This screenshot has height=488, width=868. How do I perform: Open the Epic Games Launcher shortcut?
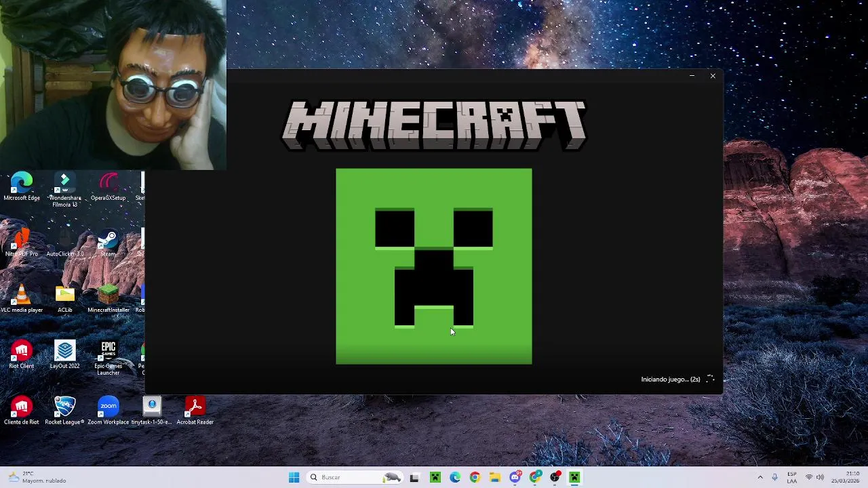(108, 358)
